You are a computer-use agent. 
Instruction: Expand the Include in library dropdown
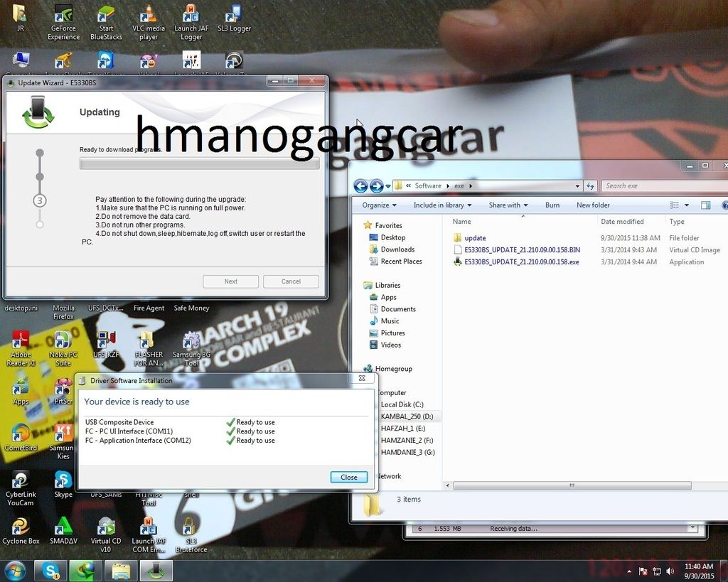pyautogui.click(x=442, y=205)
